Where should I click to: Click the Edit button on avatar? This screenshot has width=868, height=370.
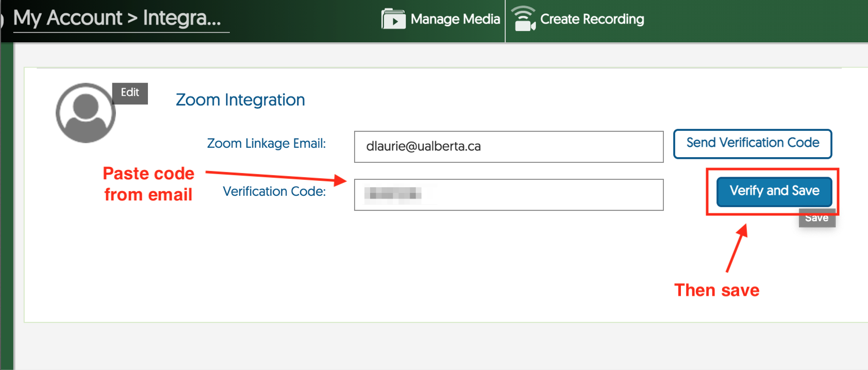(130, 93)
